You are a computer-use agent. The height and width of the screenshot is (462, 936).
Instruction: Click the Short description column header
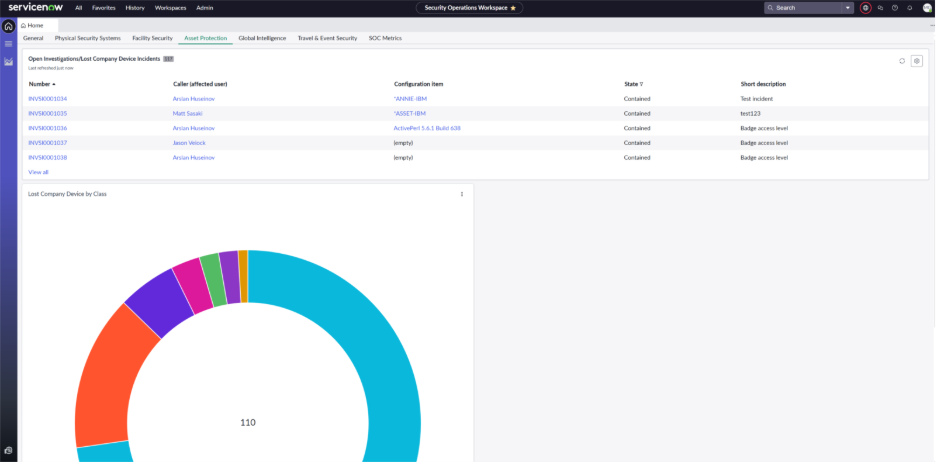pos(763,84)
